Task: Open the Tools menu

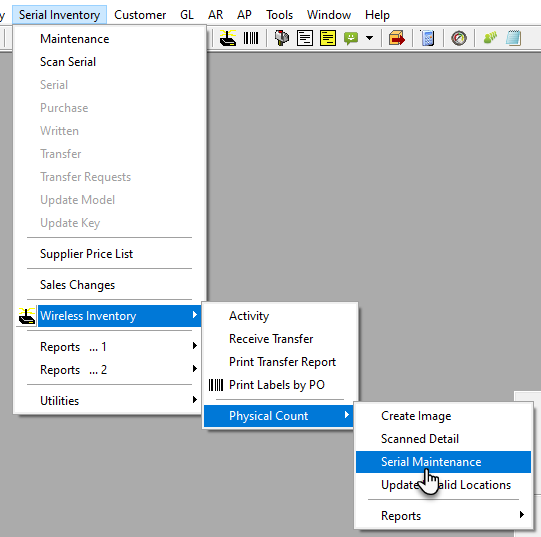Action: 279,15
